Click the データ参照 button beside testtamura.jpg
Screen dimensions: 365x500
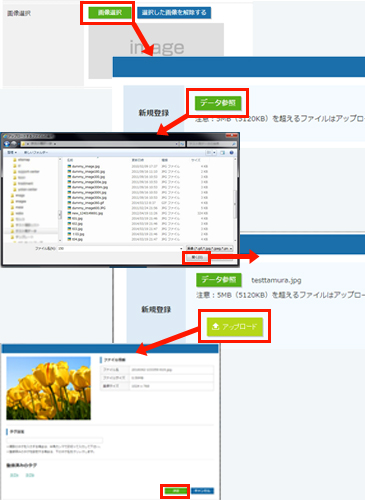pos(219,280)
